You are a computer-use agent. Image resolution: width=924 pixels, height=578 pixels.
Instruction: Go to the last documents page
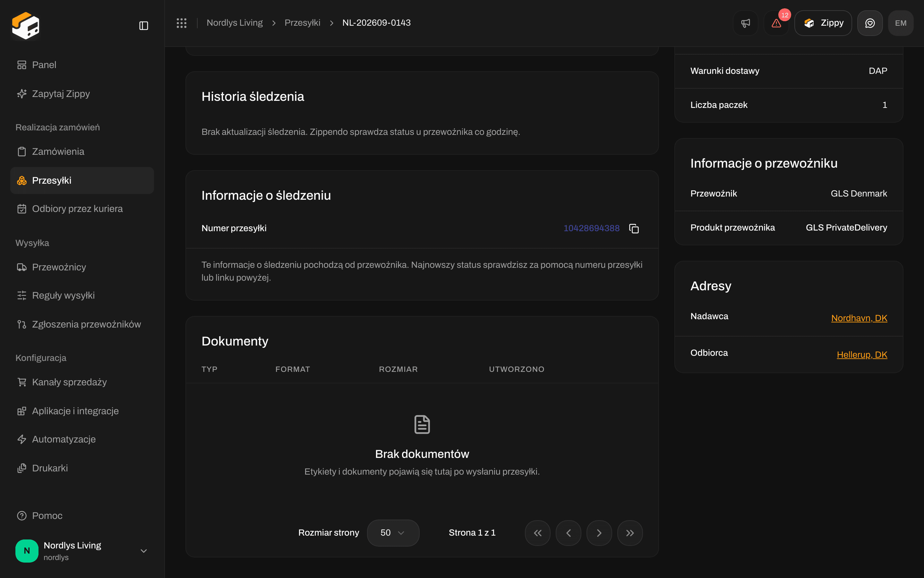tap(630, 533)
